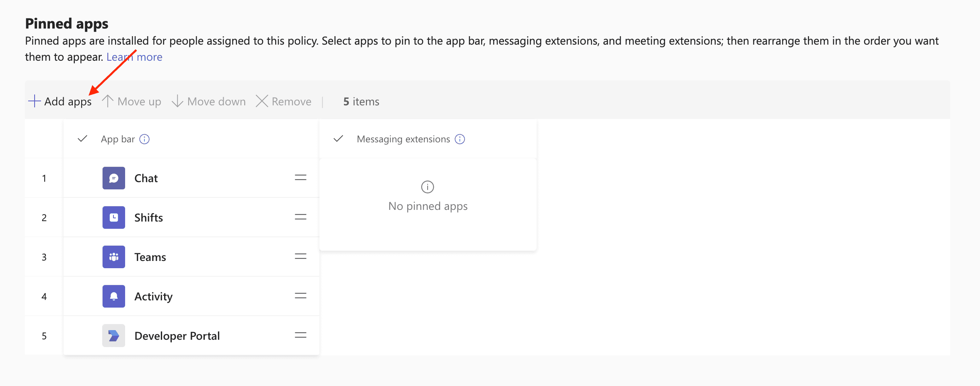
Task: Click row number 1 beside Chat
Action: click(x=44, y=178)
